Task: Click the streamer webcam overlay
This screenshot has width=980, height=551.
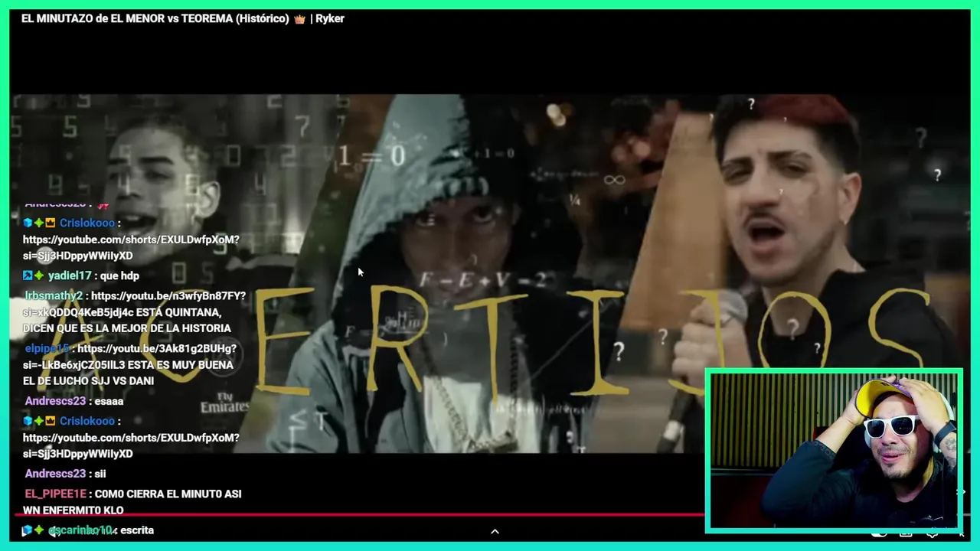Action: [x=834, y=451]
